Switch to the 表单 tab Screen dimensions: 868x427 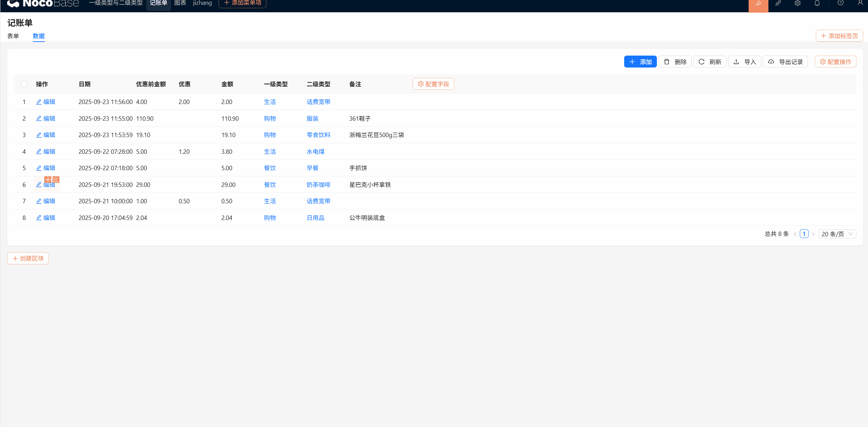click(13, 36)
